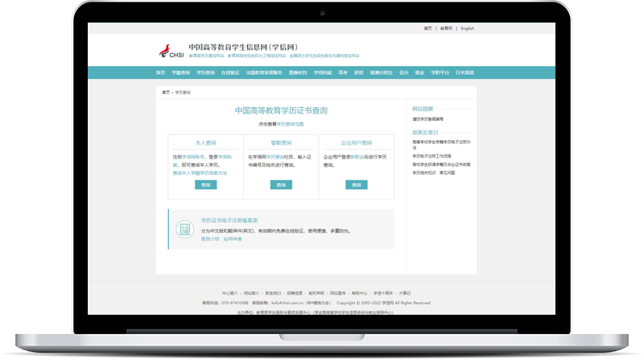Click the 查询 button under 零散查询
644x359 pixels.
pyautogui.click(x=281, y=185)
